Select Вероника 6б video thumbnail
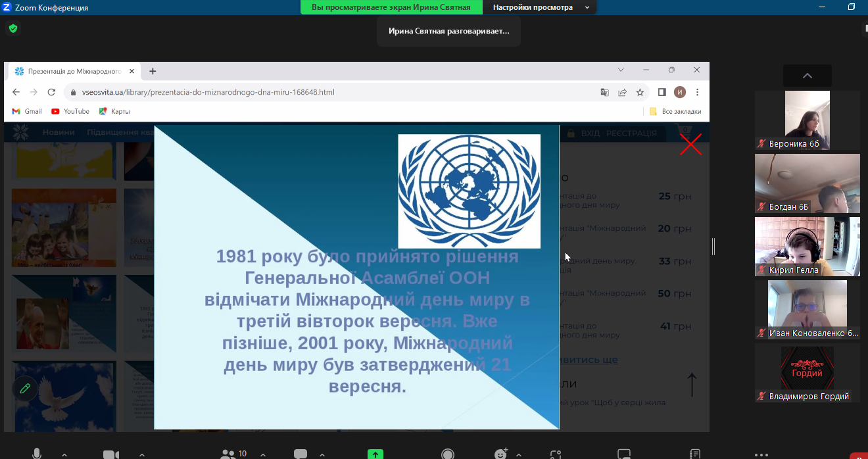Image resolution: width=868 pixels, height=459 pixels. (x=808, y=120)
